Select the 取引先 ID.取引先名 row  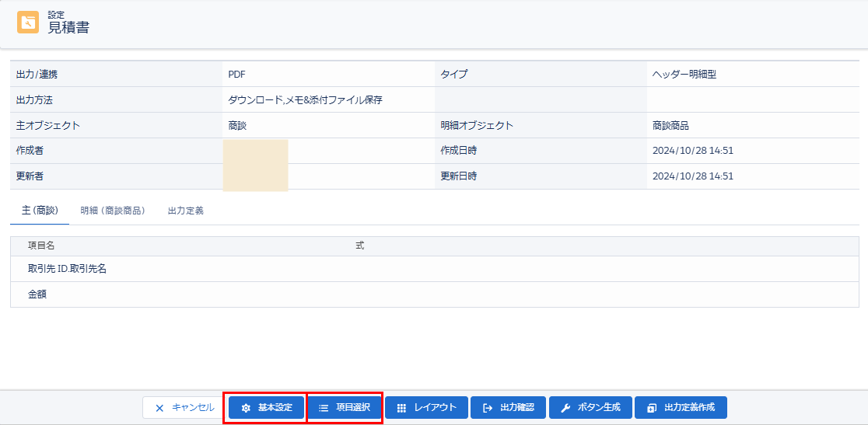coord(67,269)
